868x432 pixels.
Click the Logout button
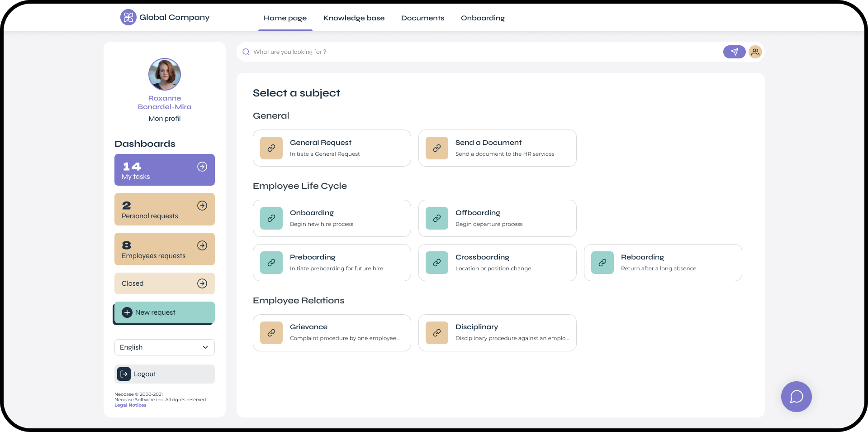(x=164, y=374)
